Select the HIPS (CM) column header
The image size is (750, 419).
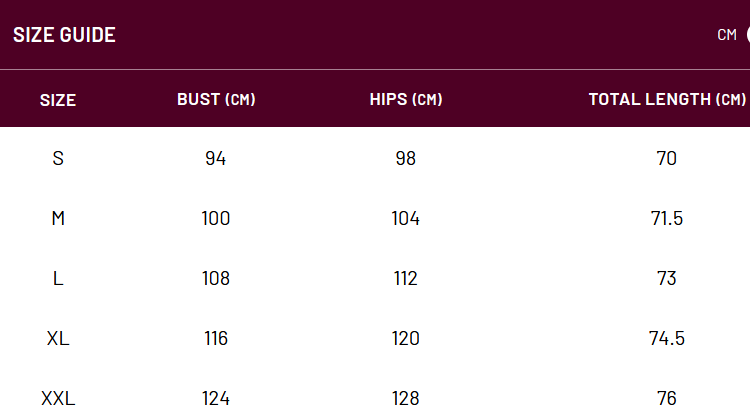[406, 99]
